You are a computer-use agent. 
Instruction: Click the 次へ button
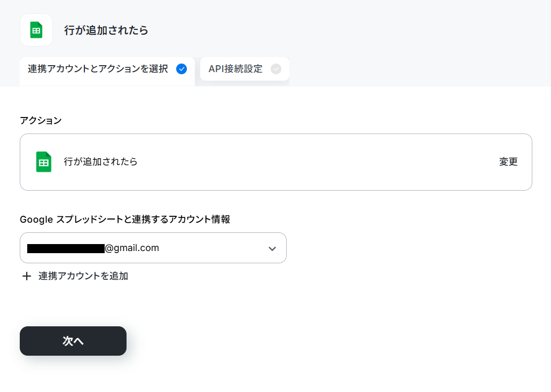(73, 341)
